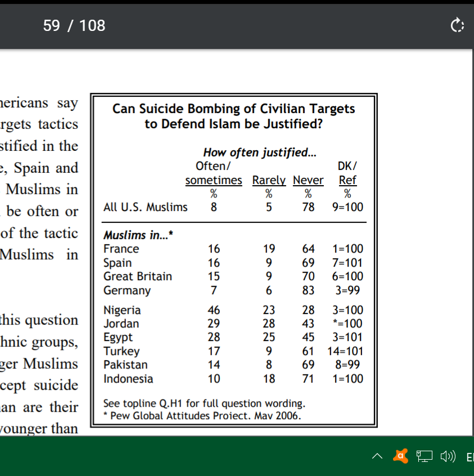
Task: Click the 'Rarely' column header
Action: [x=269, y=180]
